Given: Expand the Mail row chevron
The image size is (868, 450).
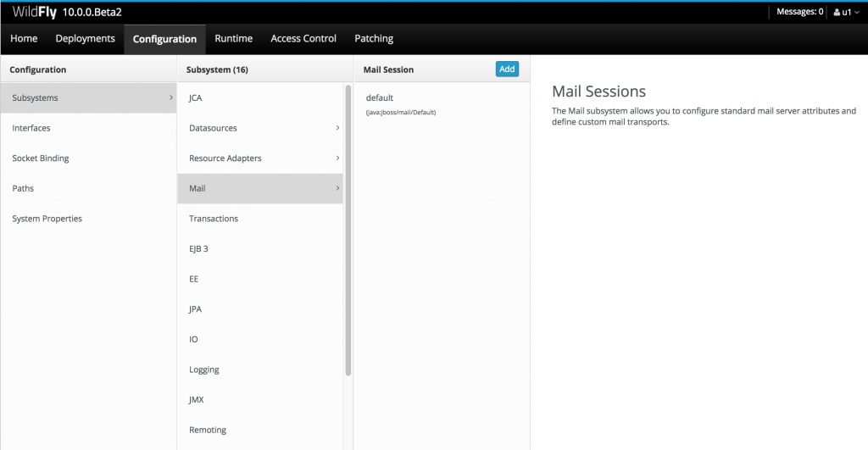Looking at the screenshot, I should pyautogui.click(x=337, y=188).
